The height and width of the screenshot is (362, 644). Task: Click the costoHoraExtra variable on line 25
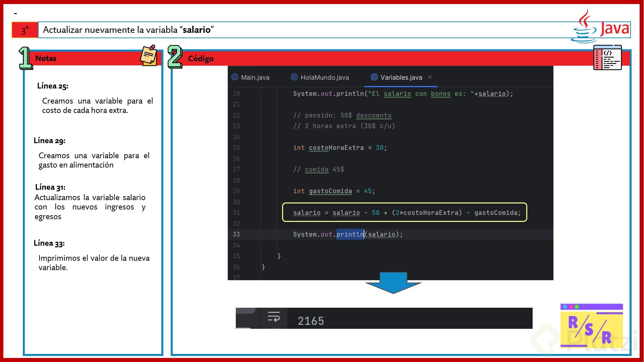tap(336, 148)
